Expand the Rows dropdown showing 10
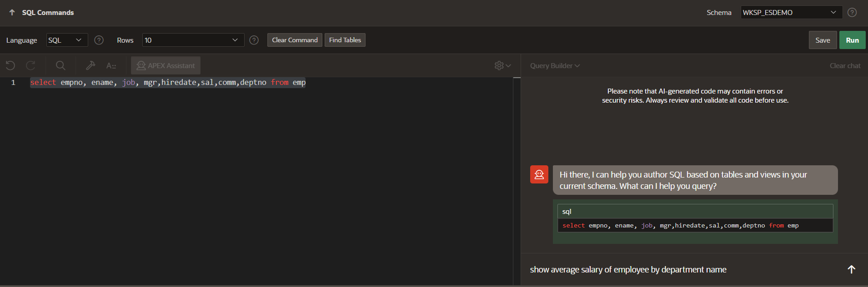The height and width of the screenshot is (287, 868). 193,40
